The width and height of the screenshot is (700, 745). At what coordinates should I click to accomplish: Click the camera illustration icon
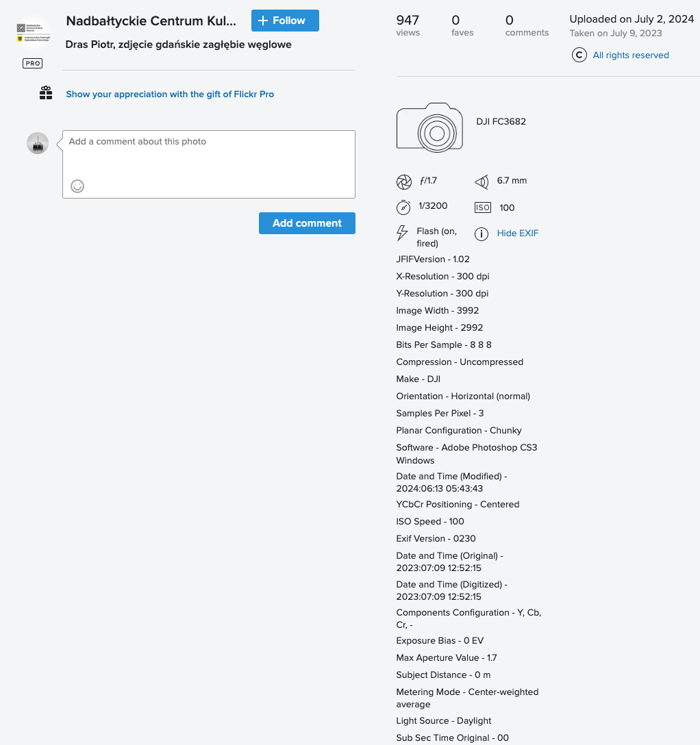tap(429, 127)
